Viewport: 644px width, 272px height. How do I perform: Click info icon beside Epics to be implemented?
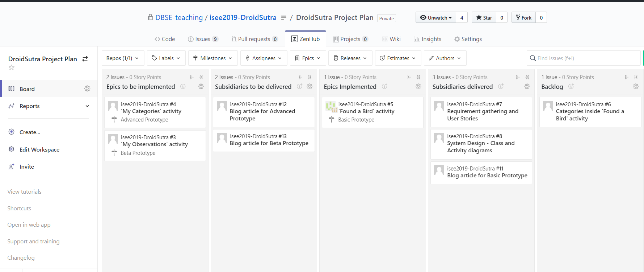(183, 86)
